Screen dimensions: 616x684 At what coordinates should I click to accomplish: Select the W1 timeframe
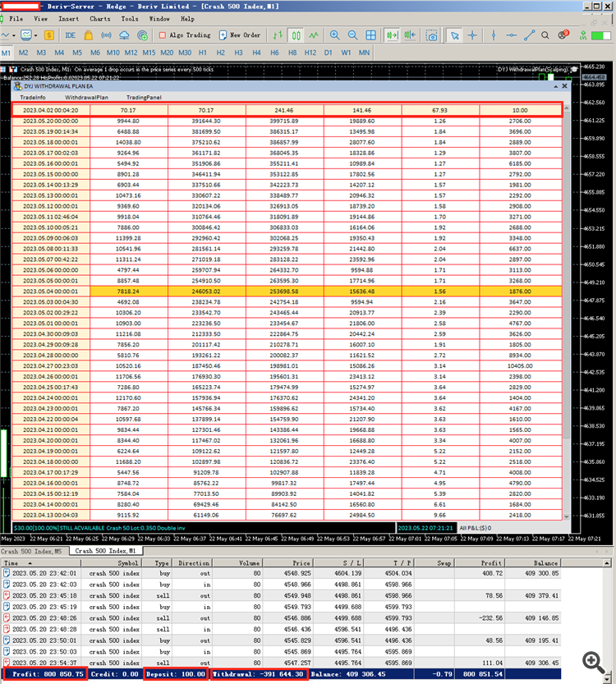(346, 53)
